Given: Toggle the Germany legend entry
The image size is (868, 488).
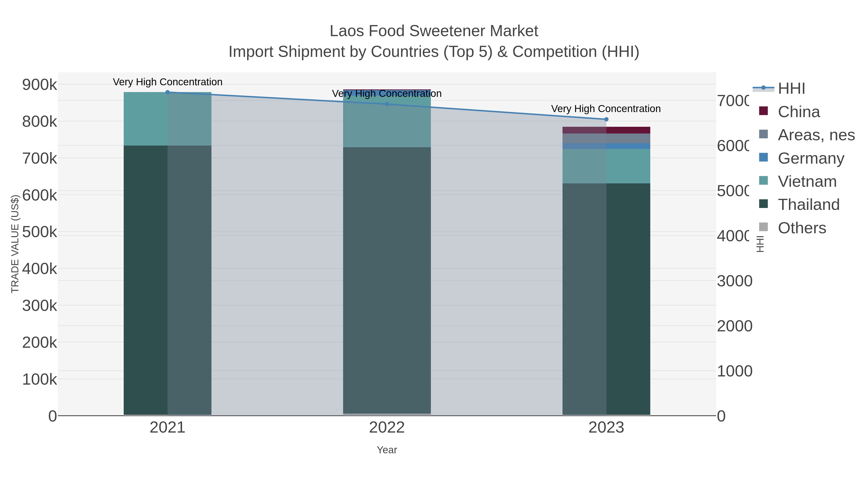Looking at the screenshot, I should click(801, 158).
